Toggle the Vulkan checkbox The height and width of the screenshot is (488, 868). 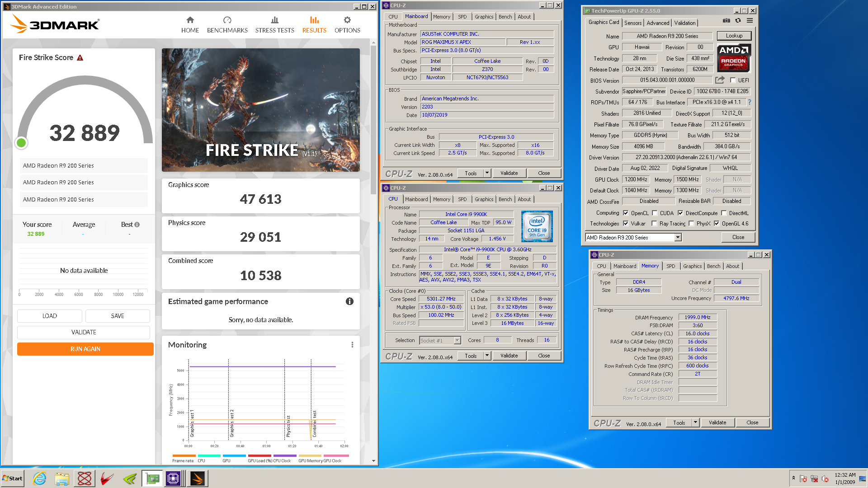click(x=626, y=224)
